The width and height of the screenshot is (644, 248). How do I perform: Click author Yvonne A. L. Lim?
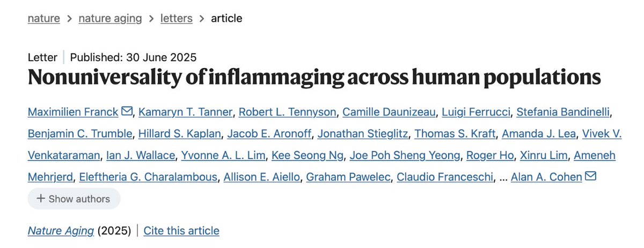pos(223,155)
